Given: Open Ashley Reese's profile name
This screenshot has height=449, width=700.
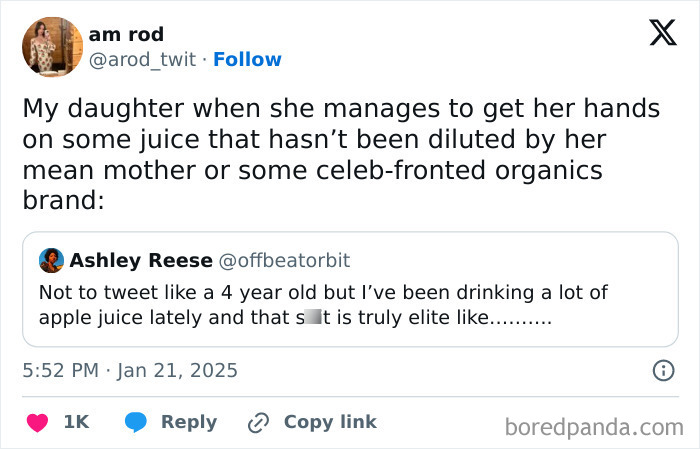Looking at the screenshot, I should (x=140, y=261).
